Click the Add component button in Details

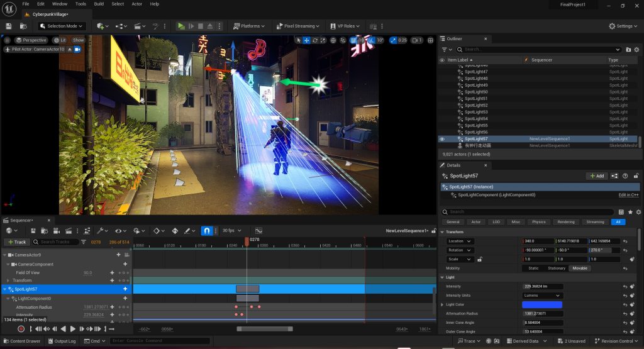click(597, 175)
